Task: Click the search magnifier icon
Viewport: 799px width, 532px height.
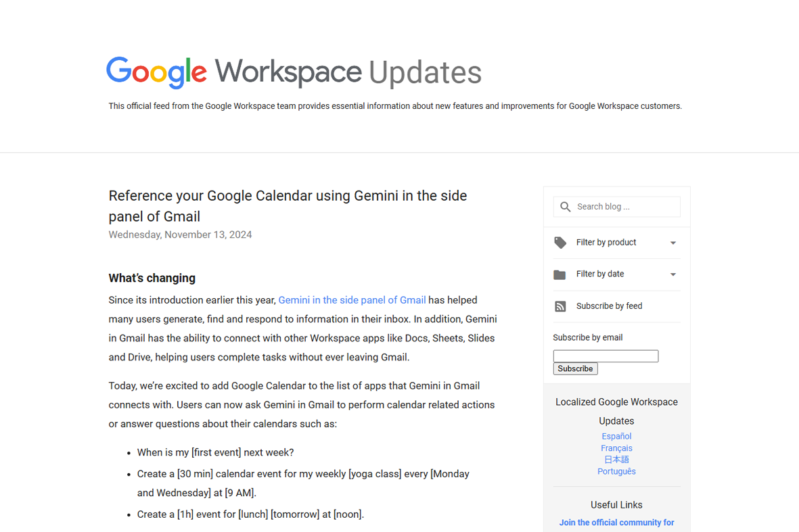Action: (x=566, y=206)
